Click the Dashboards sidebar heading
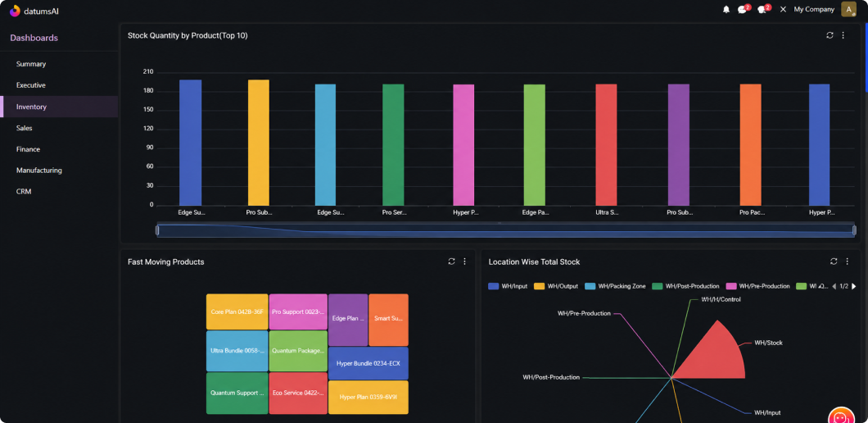868x423 pixels. [x=34, y=38]
